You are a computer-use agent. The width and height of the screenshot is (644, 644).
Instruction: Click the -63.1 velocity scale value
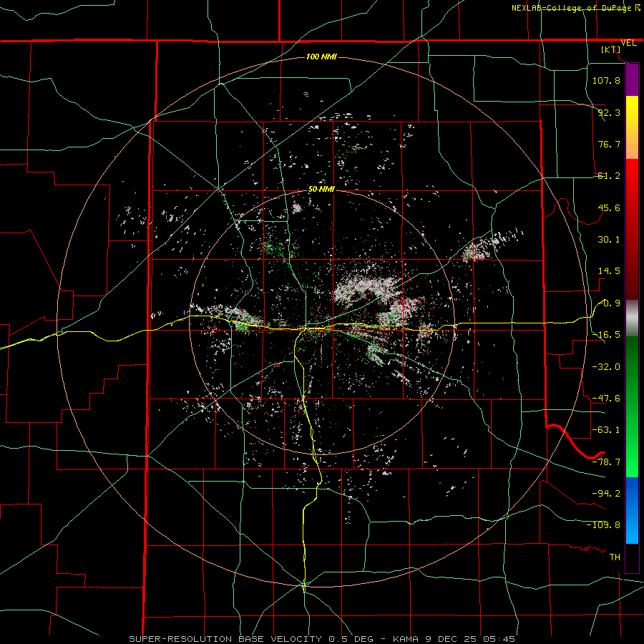pos(606,430)
